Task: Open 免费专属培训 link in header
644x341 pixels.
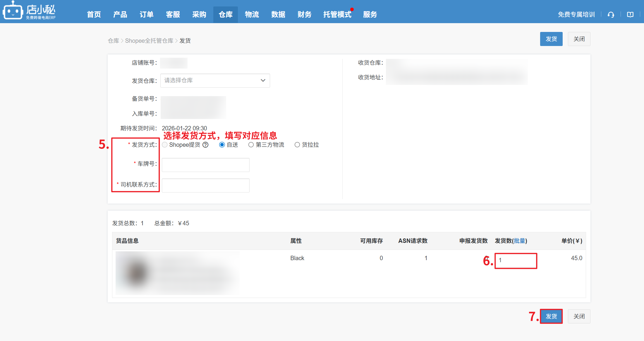Action: [576, 15]
